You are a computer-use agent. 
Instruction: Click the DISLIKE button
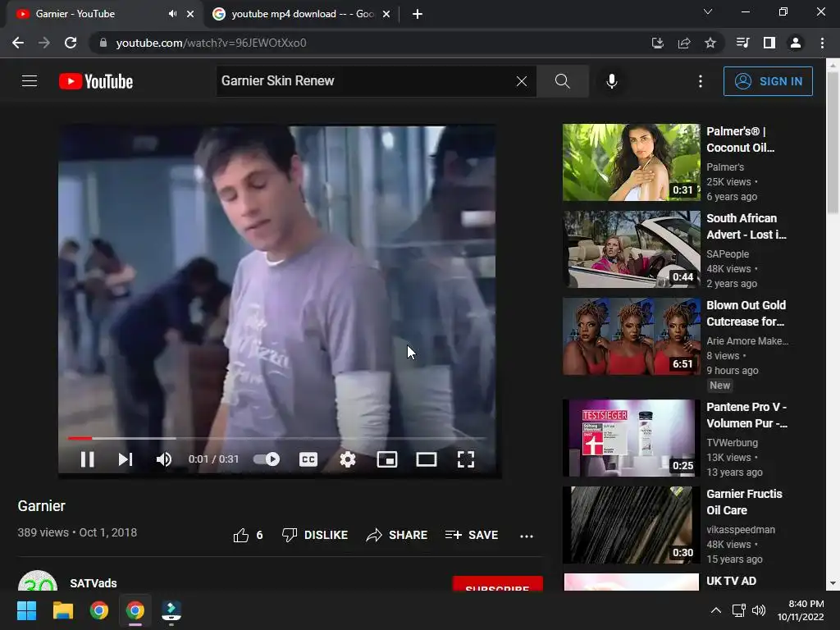click(315, 535)
